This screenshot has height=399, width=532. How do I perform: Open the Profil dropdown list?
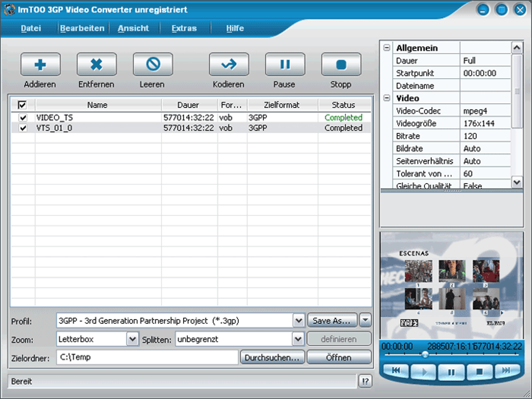[x=298, y=321]
